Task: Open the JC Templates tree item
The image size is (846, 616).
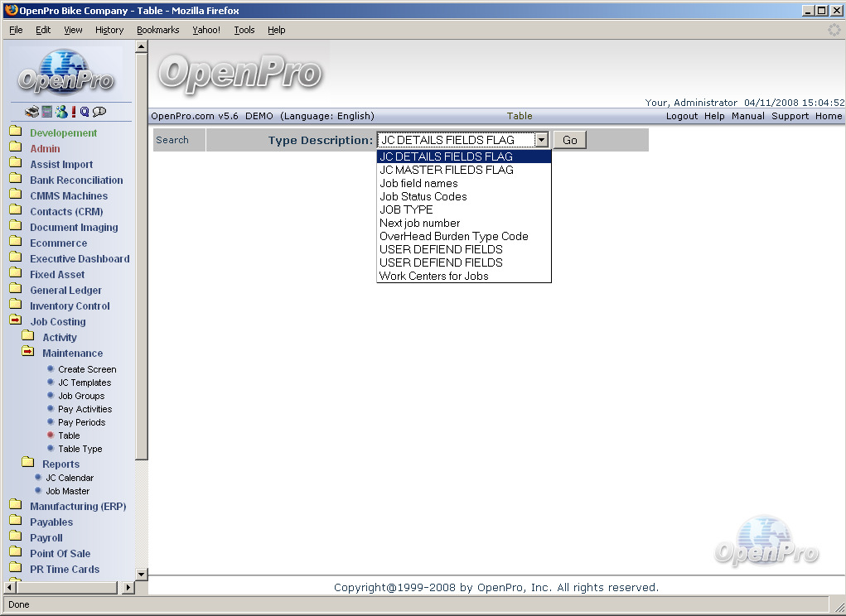Action: pos(84,383)
